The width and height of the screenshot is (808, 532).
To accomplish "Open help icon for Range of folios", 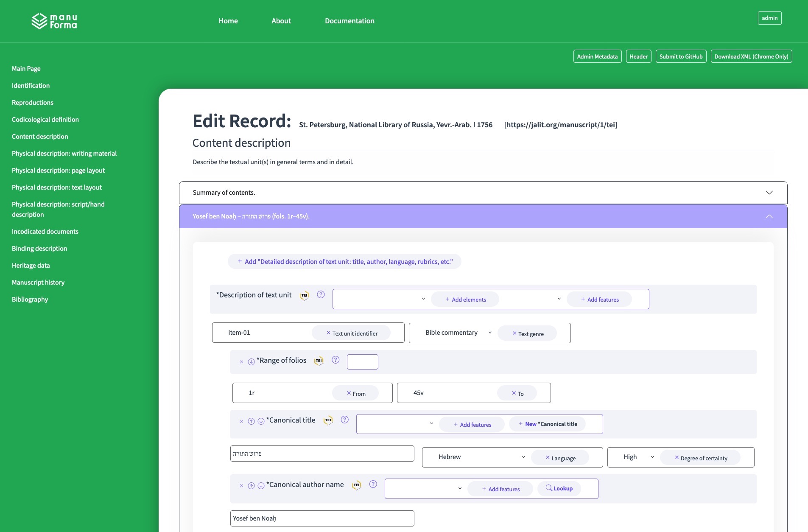I will click(x=336, y=360).
